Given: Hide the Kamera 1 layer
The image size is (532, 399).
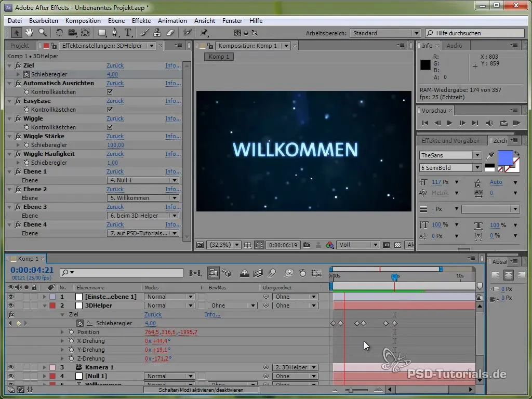Looking at the screenshot, I should coord(11,367).
